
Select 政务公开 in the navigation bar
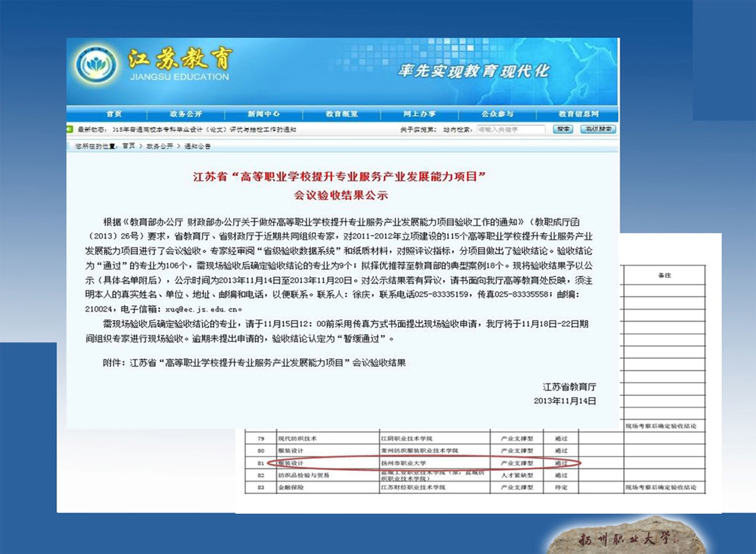point(186,114)
